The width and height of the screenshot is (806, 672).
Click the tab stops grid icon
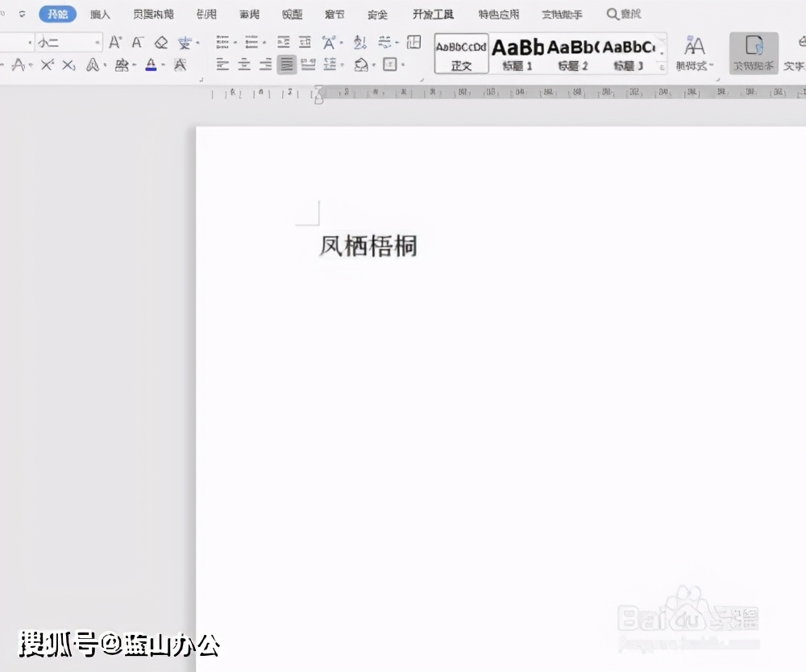(x=413, y=42)
